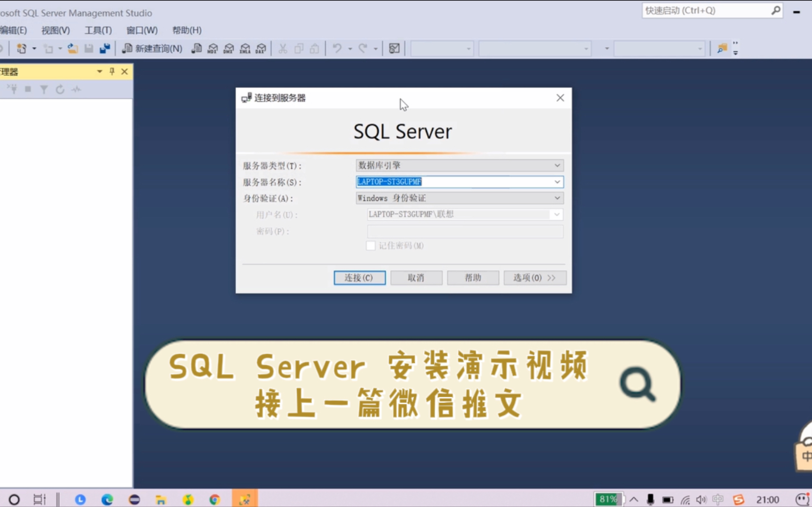
Task: Click the 选项(O) >> button
Action: (x=535, y=278)
